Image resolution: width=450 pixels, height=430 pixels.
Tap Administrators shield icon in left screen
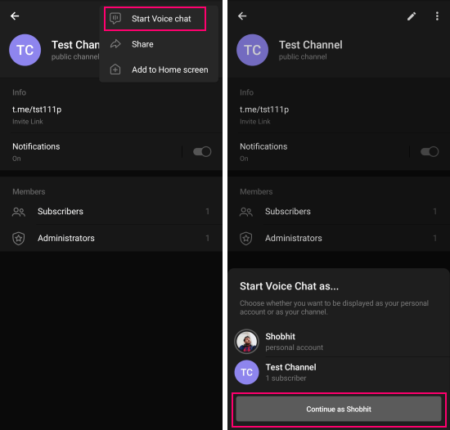click(18, 238)
